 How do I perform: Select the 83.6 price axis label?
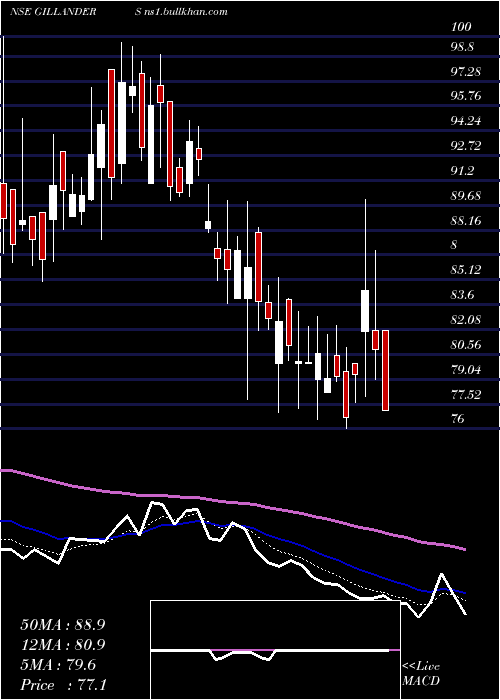point(462,295)
